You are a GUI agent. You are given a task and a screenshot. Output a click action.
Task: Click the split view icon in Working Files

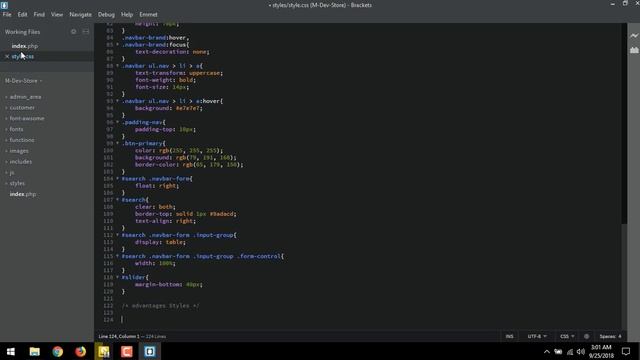[86, 31]
